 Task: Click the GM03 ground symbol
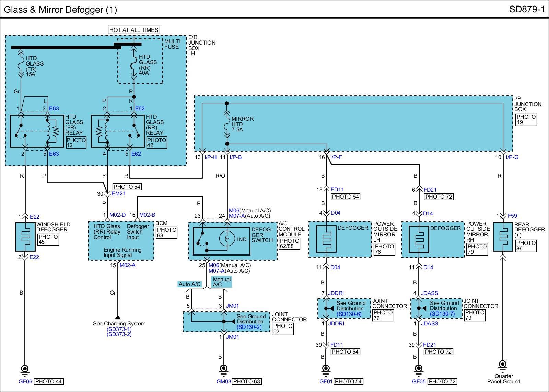click(223, 369)
